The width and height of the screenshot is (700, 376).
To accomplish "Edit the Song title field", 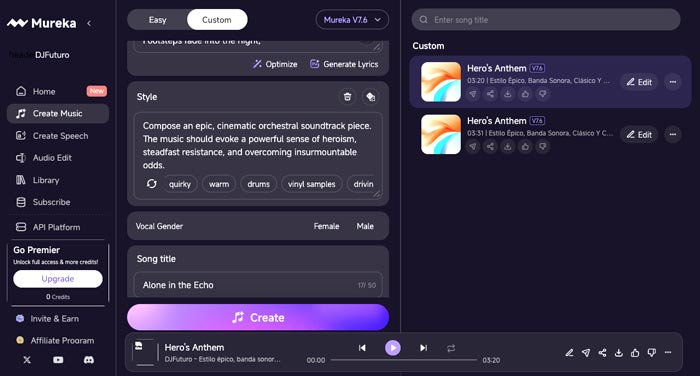I will click(x=258, y=285).
